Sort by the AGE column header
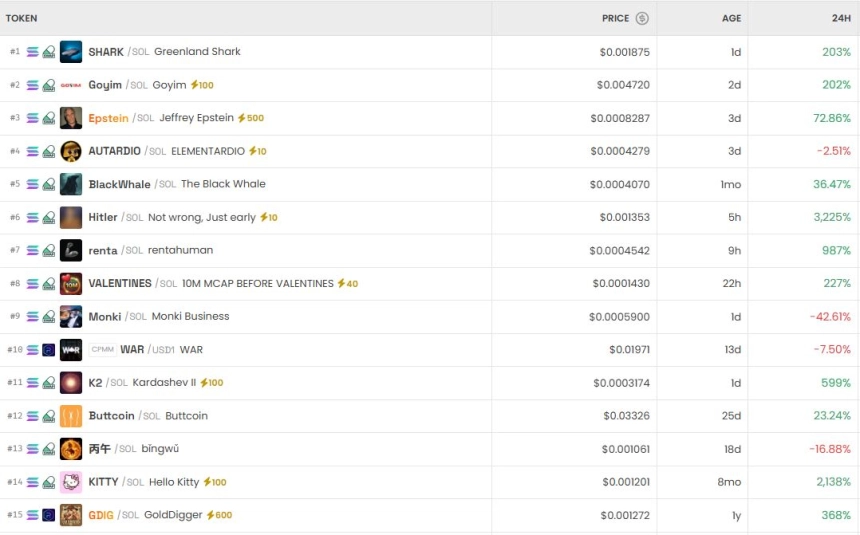 (x=731, y=18)
